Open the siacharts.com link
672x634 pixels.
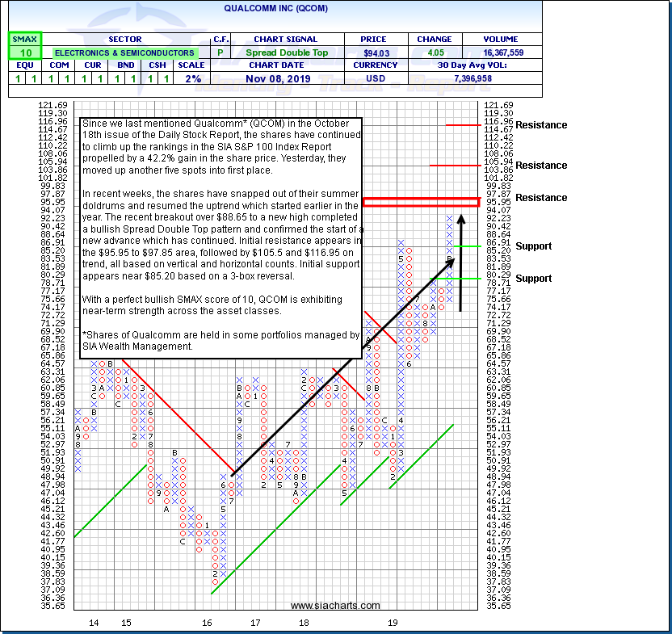tap(334, 606)
